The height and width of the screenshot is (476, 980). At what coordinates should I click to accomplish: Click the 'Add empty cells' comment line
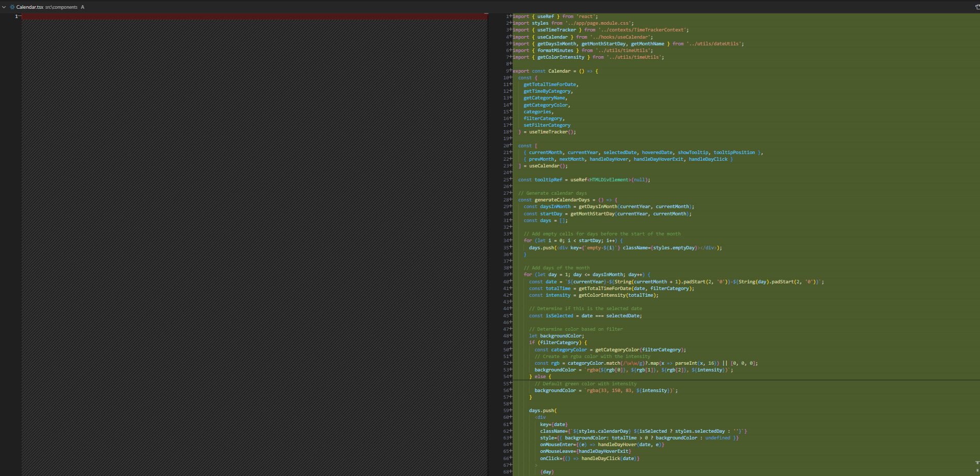pos(602,234)
